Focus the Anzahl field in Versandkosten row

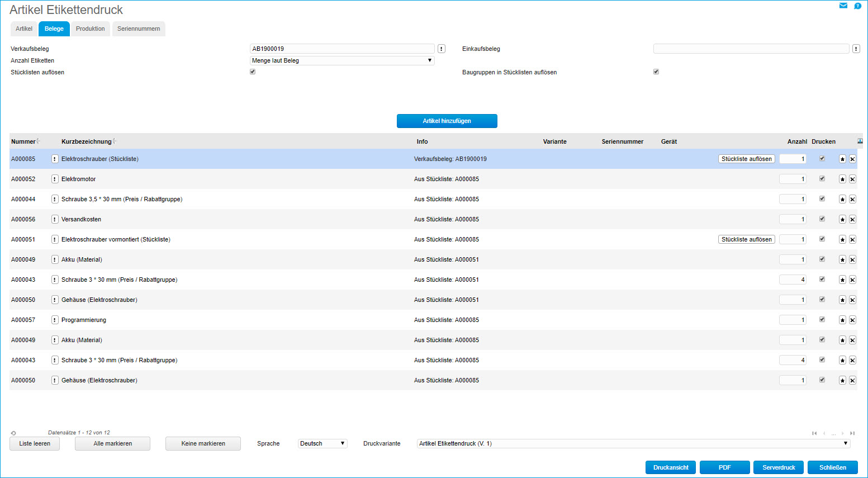click(793, 219)
